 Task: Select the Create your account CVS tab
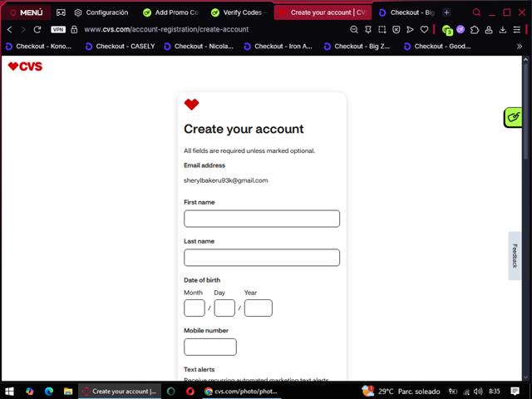(x=323, y=12)
